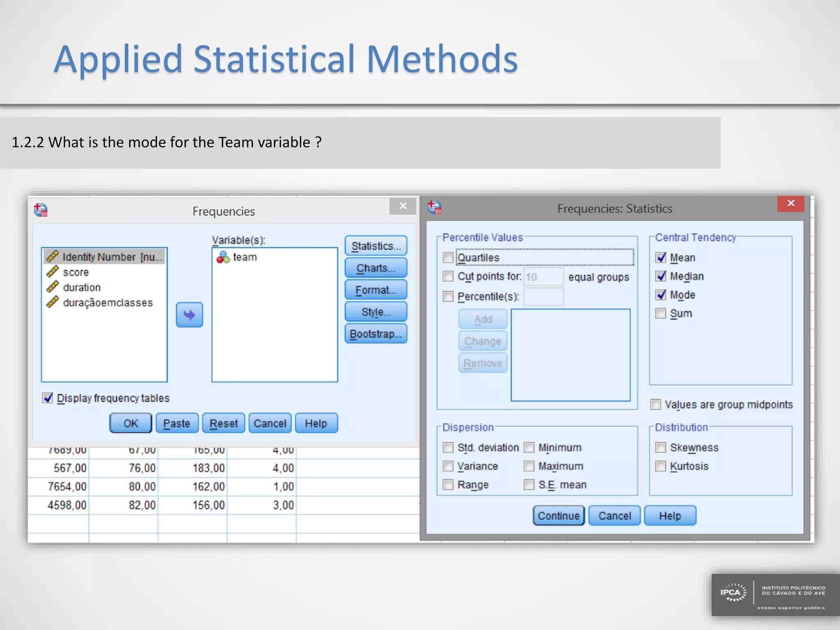Click data cell 76,00

point(123,468)
